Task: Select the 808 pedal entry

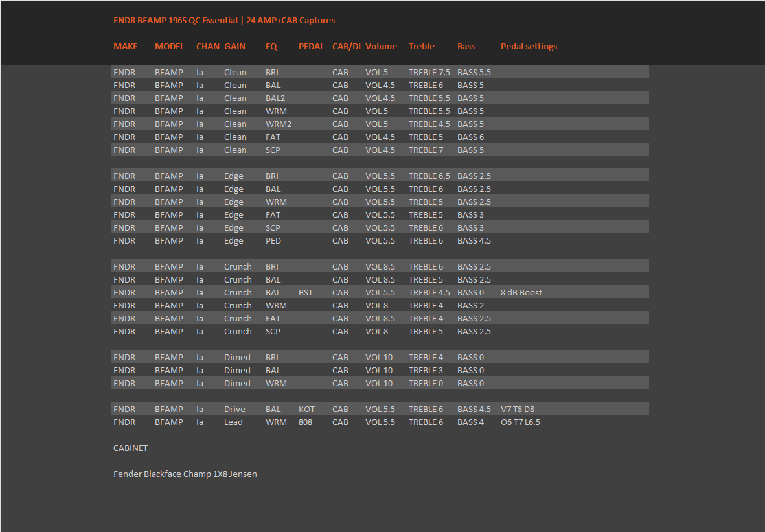Action: 305,422
